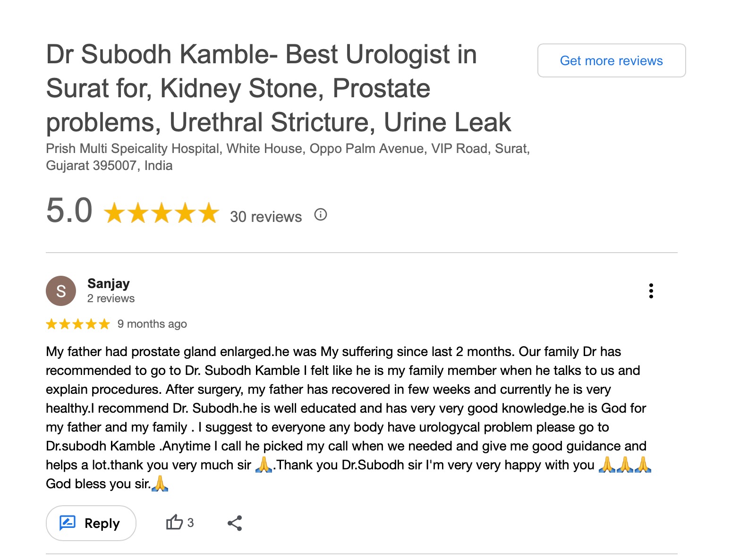Click the Dr Subodh Kamble listing title
Viewport: 731px width, 560px height.
(278, 88)
